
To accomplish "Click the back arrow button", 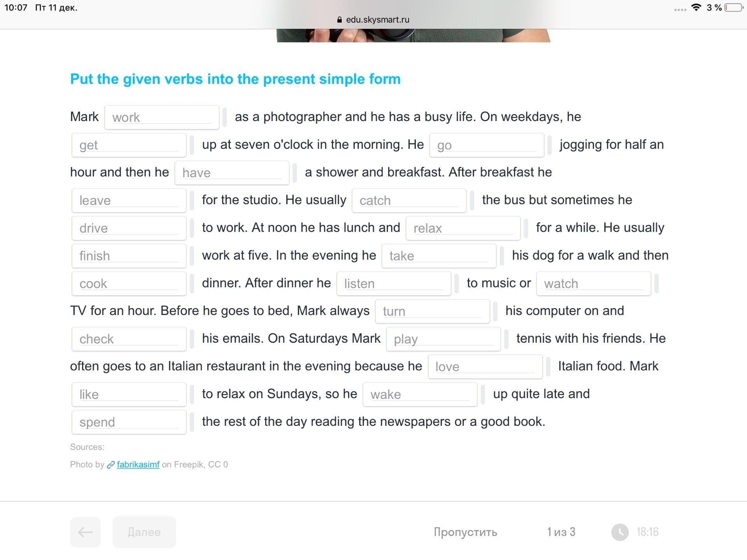I will pos(85,532).
